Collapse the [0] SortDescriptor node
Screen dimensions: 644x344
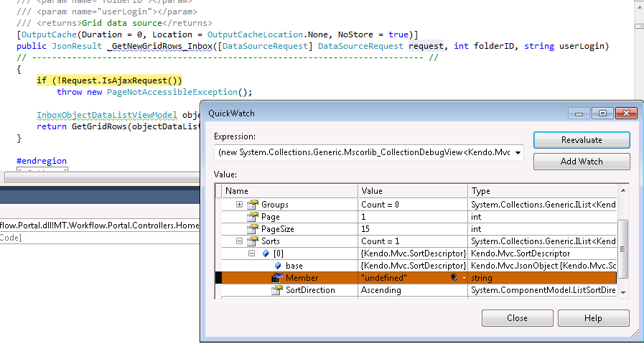pyautogui.click(x=252, y=254)
